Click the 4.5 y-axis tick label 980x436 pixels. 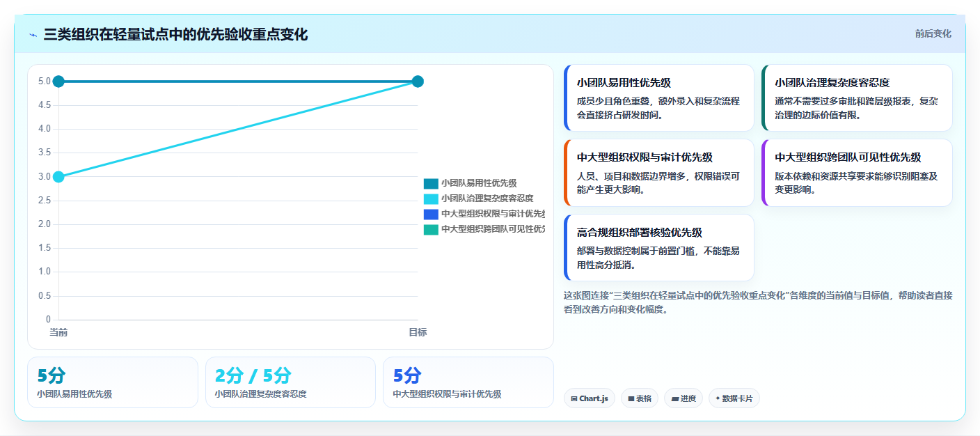[x=44, y=105]
